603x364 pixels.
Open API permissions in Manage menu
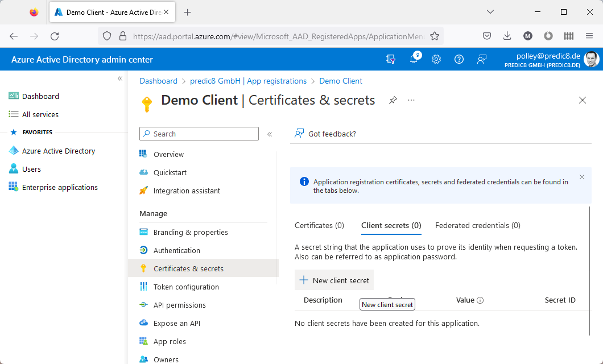point(179,305)
